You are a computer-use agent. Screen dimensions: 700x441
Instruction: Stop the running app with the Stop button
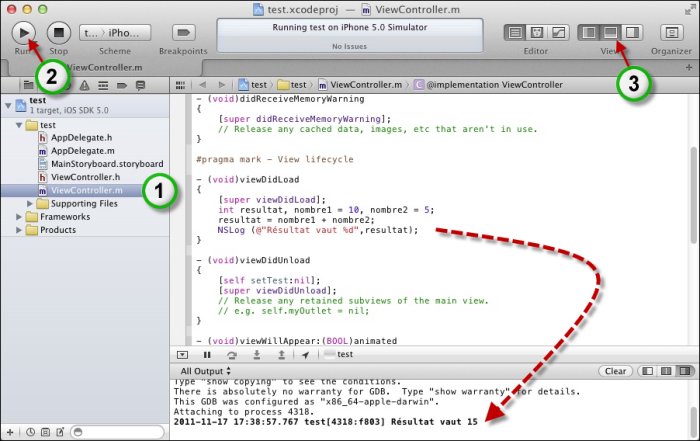pyautogui.click(x=59, y=32)
